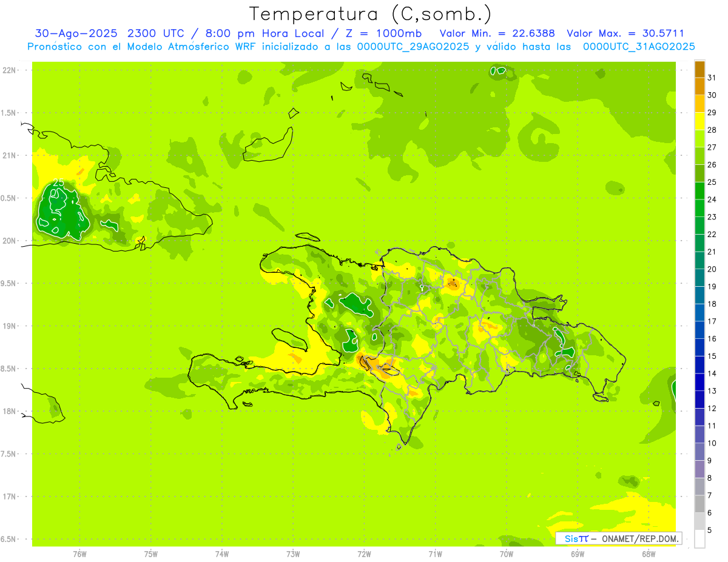Click '0000UTC_31AGO2025' valid-until time text
Screen dimensions: 728x562
(639, 47)
